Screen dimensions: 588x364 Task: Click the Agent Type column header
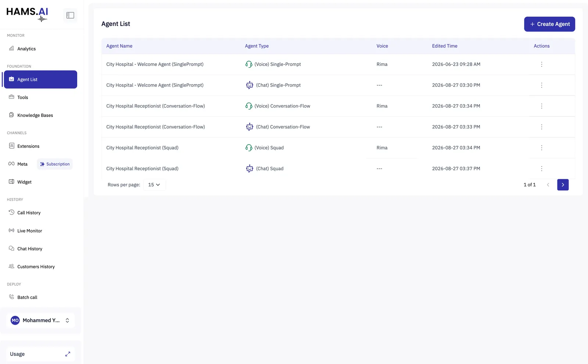pyautogui.click(x=257, y=46)
